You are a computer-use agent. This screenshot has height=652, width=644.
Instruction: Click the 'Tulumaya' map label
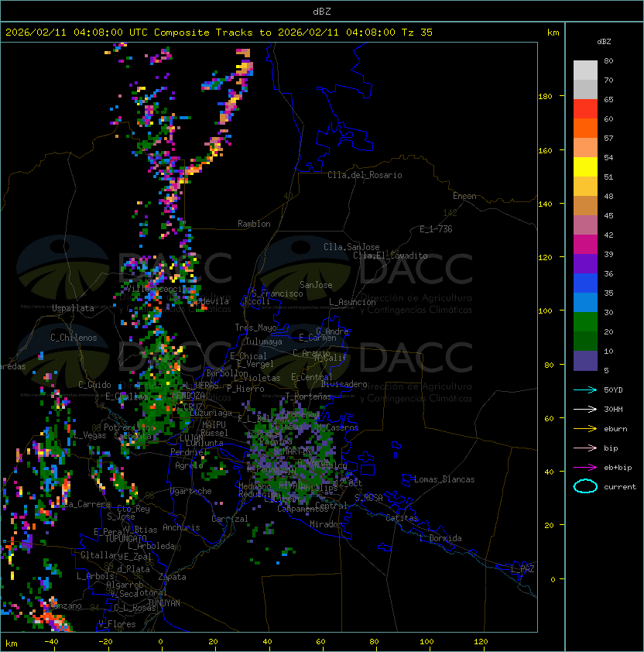coord(264,341)
